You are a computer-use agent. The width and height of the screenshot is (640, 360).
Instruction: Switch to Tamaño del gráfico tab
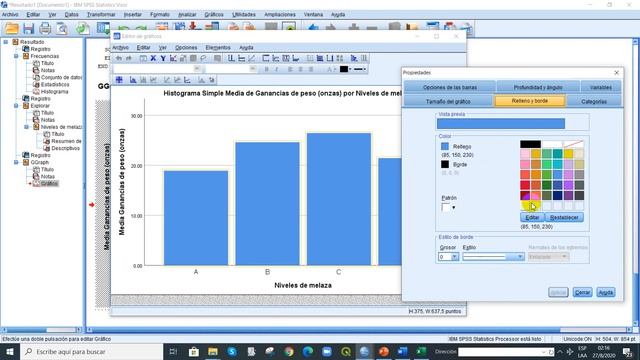(448, 101)
